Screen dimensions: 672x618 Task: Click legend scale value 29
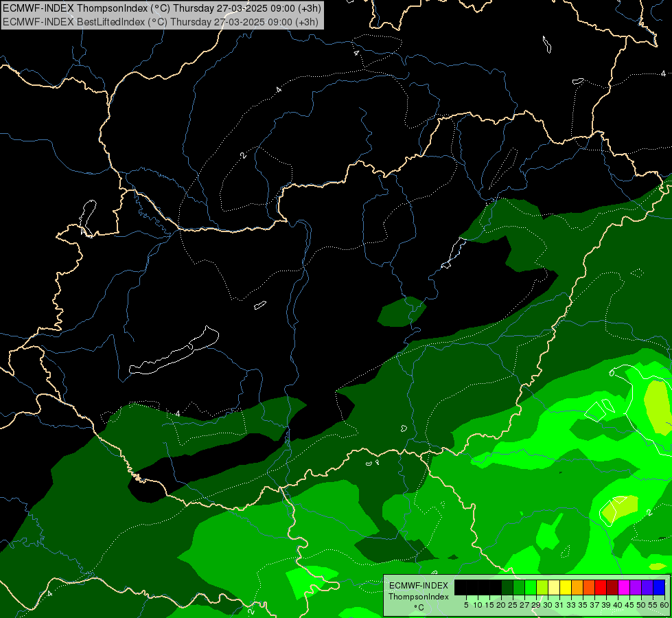(x=536, y=605)
